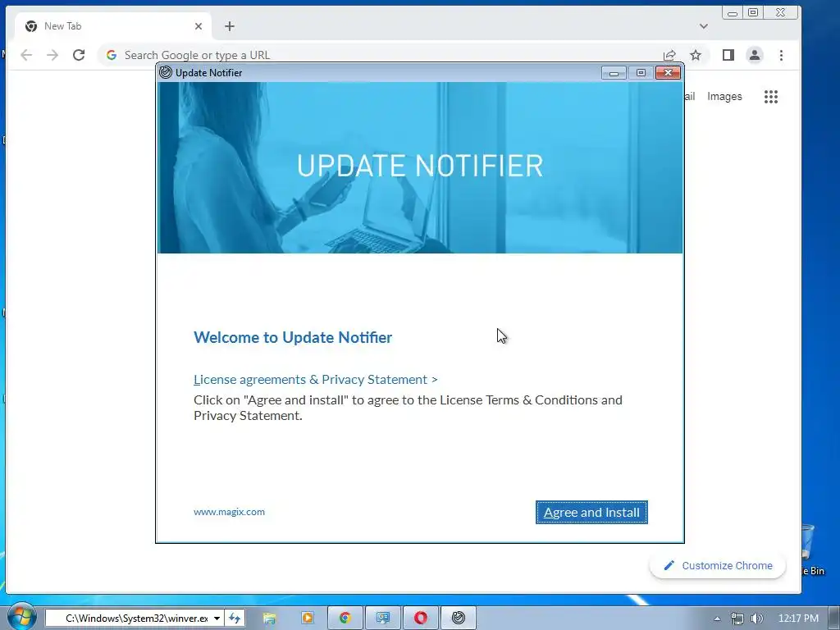Go back in Chrome
This screenshot has height=630, width=840.
click(26, 55)
